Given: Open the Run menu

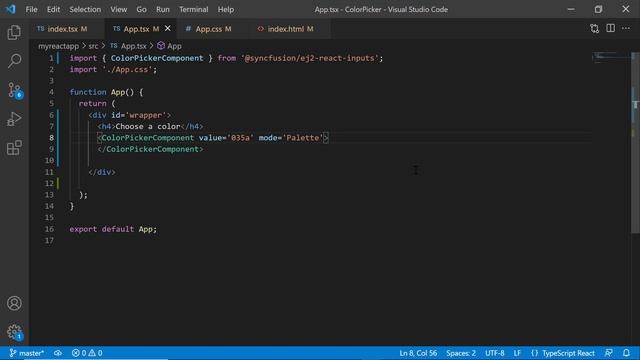Looking at the screenshot, I should point(162,9).
